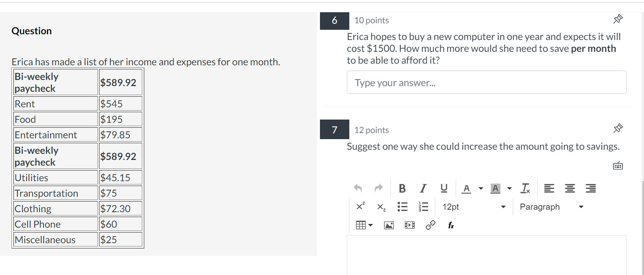Apply italic formatting
This screenshot has width=644, height=275.
[x=423, y=188]
